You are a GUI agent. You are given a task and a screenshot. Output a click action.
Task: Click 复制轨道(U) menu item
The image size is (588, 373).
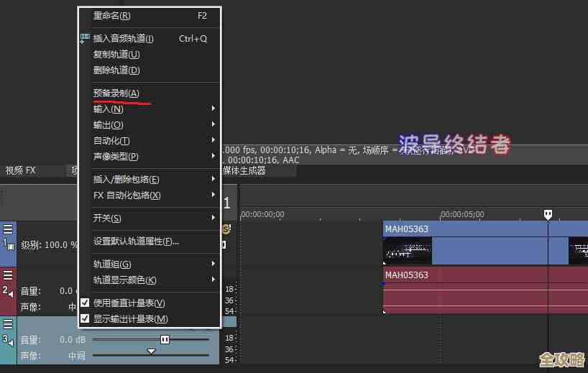point(150,55)
